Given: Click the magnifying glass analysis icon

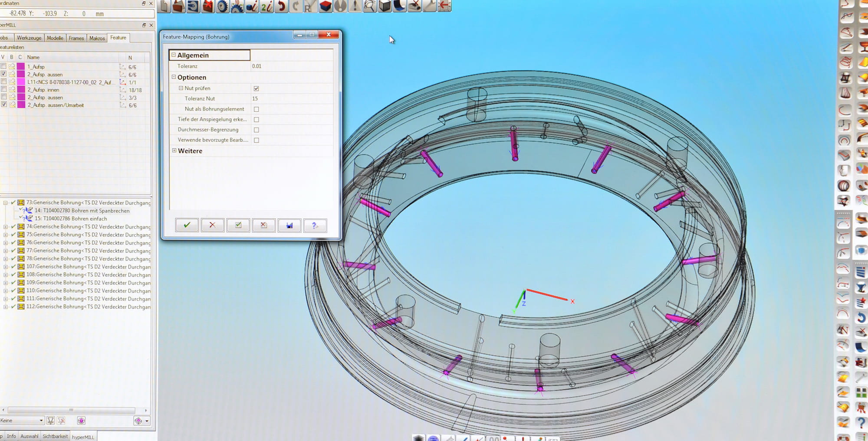Looking at the screenshot, I should tap(370, 6).
